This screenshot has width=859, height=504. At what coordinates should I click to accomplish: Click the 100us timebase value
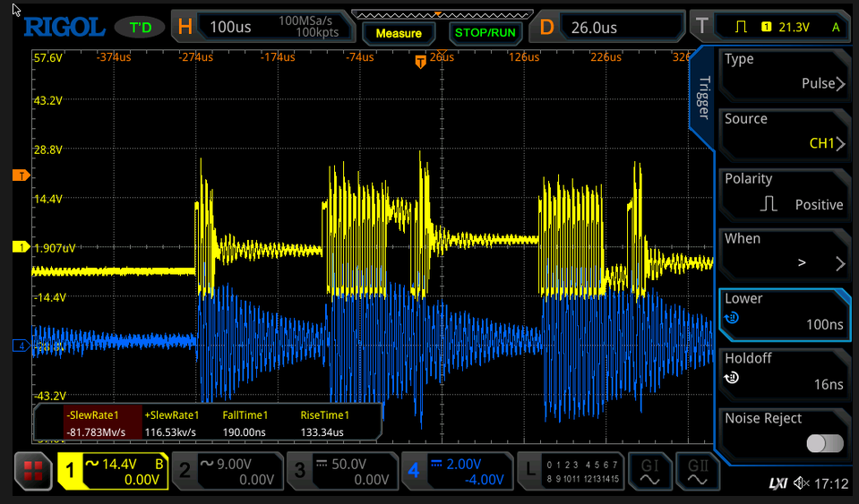tap(230, 28)
